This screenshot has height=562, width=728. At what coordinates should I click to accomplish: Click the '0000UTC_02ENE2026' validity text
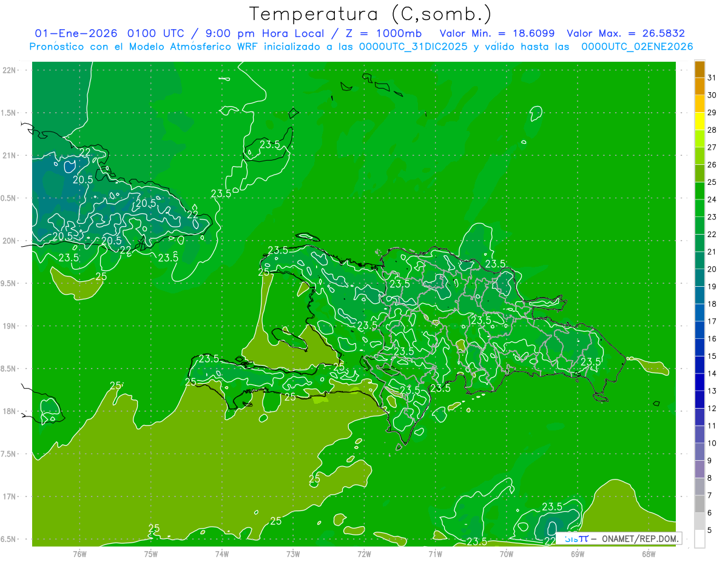click(637, 47)
